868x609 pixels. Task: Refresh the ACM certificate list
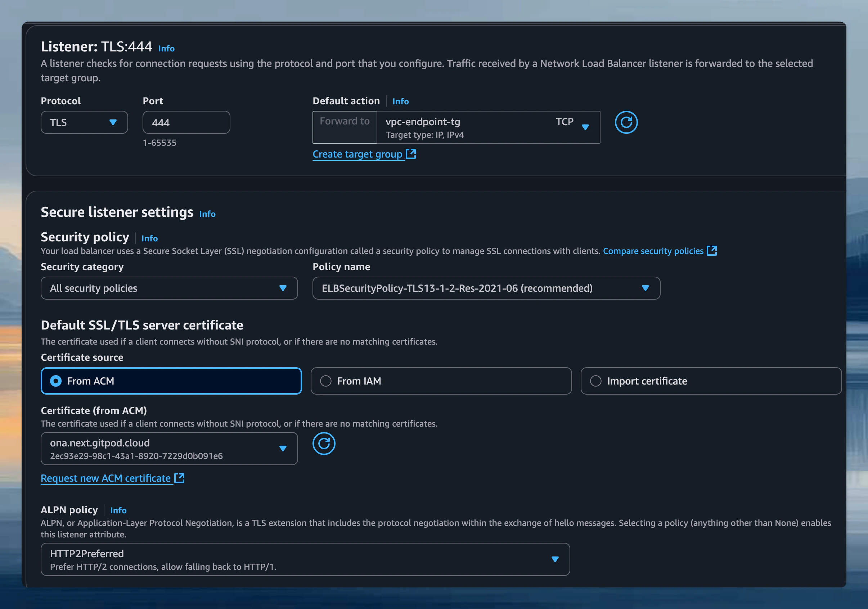[324, 444]
